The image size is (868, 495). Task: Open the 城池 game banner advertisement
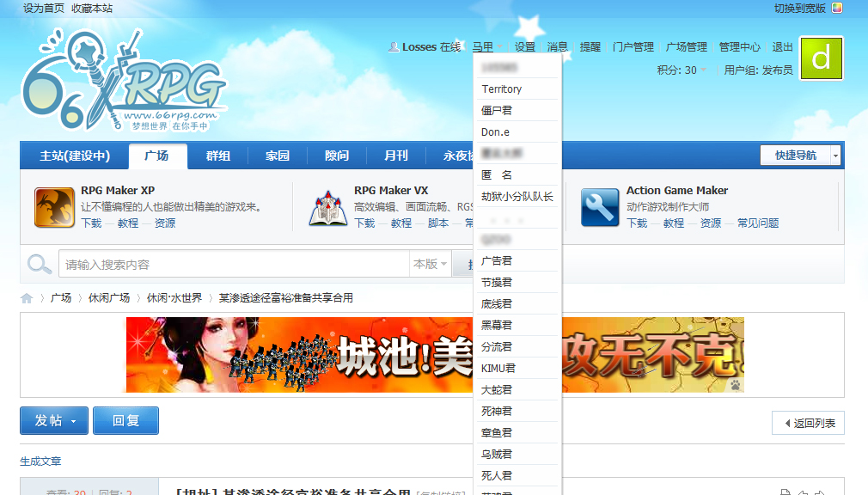tap(435, 355)
